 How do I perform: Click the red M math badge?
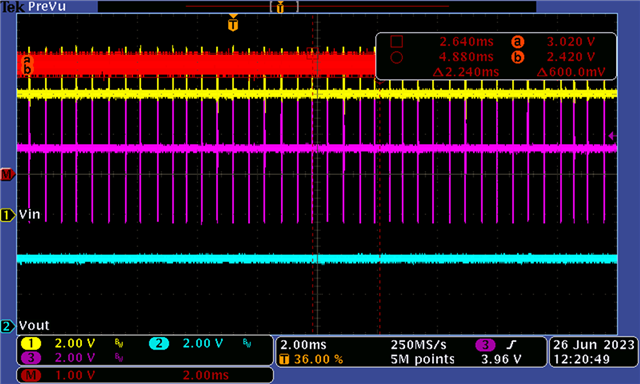pos(31,375)
